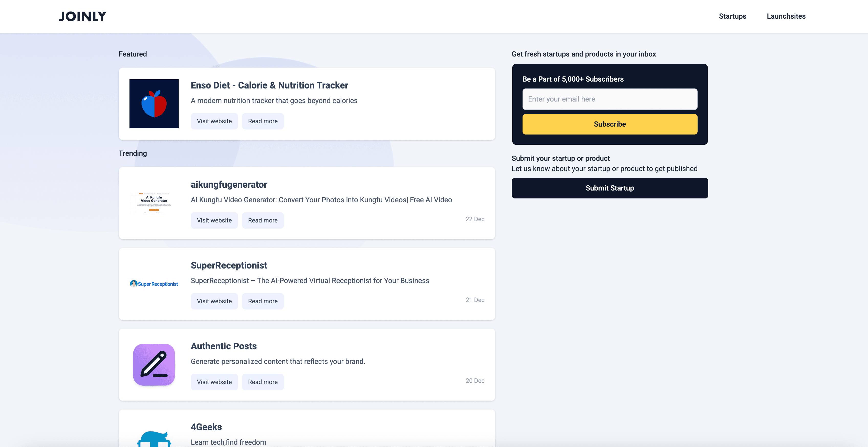Visit website for SuperReceptionist
Screen dimensions: 868x447
[214, 301]
